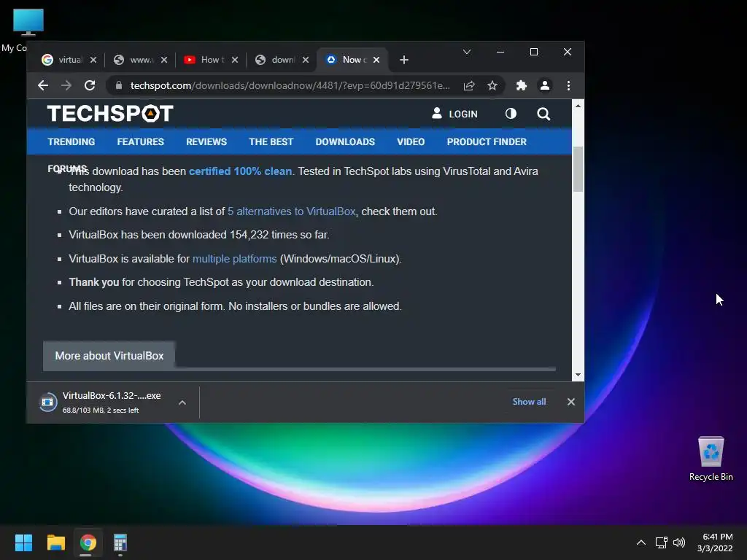Close the 'www.' tab
The height and width of the screenshot is (560, 747).
tap(164, 60)
